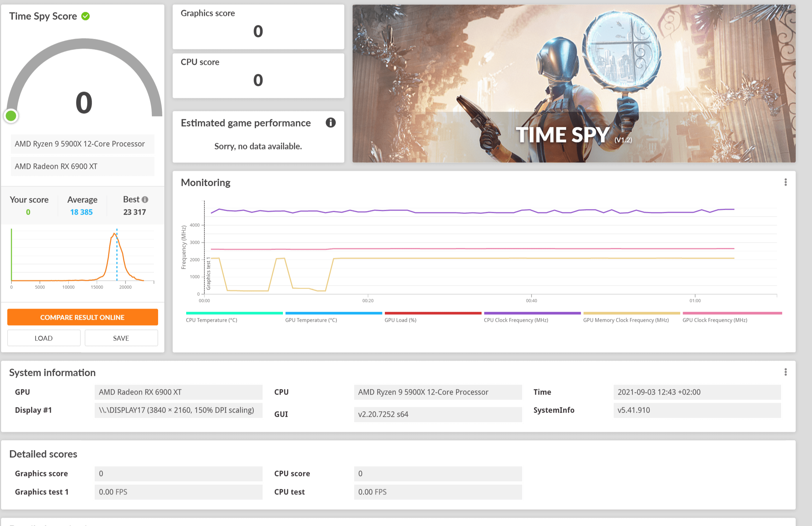Select the GUI version v2.20.7252 s64
Screen dimensions: 812x526
(438, 414)
